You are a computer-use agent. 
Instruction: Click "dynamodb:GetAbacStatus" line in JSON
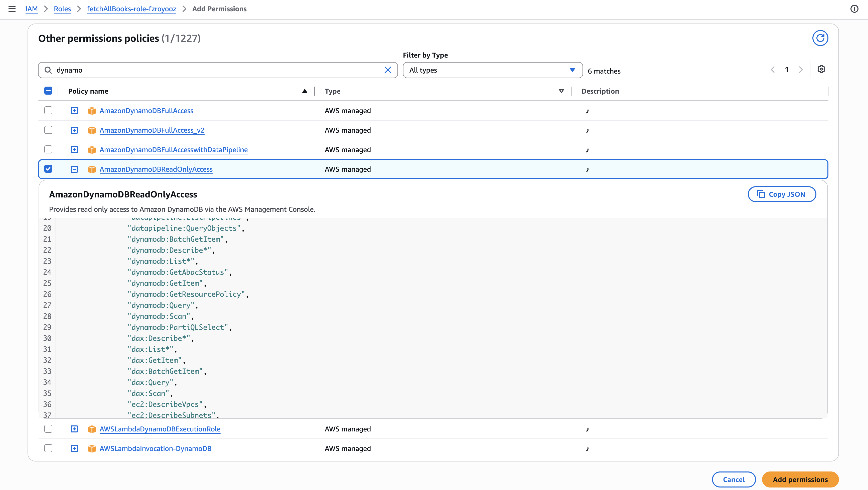(179, 272)
